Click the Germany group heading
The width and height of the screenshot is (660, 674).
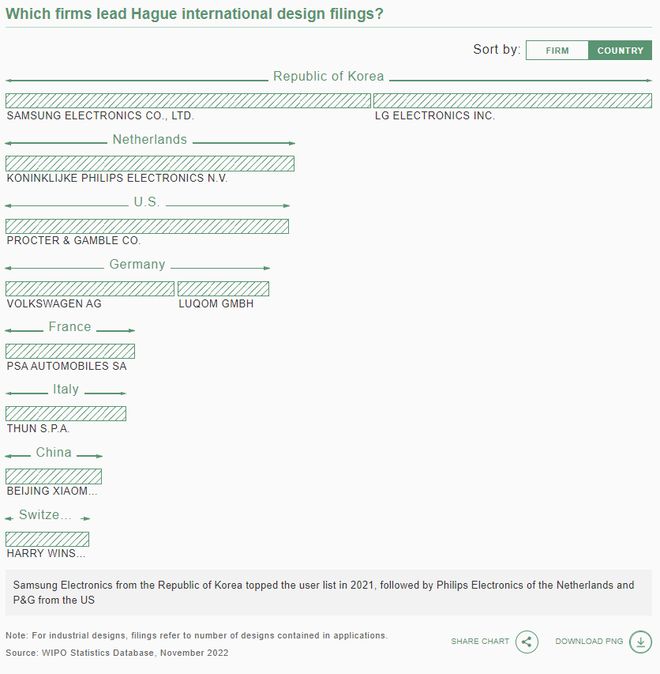pyautogui.click(x=137, y=264)
